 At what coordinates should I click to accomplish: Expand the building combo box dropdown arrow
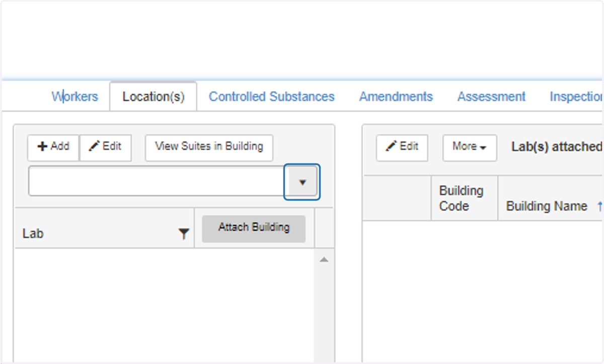click(302, 182)
